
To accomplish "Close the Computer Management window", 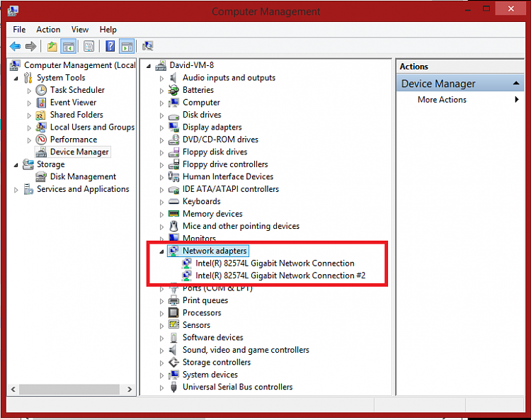I will point(510,8).
